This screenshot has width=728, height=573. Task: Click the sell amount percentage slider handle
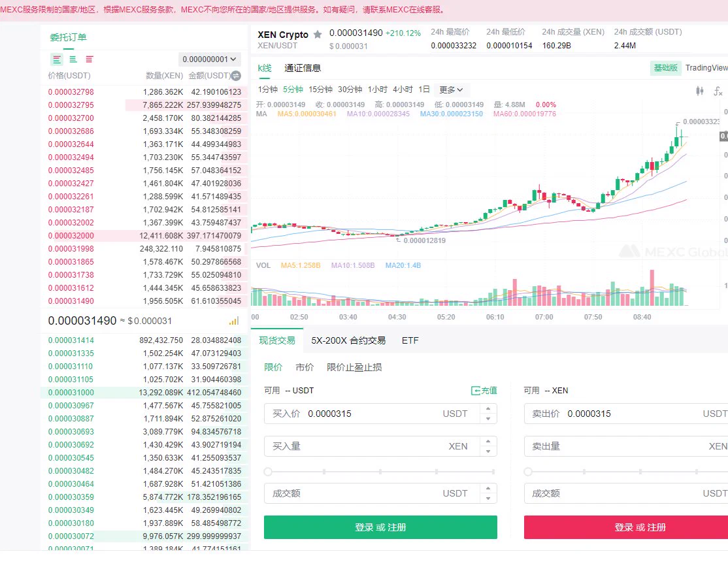(x=528, y=472)
